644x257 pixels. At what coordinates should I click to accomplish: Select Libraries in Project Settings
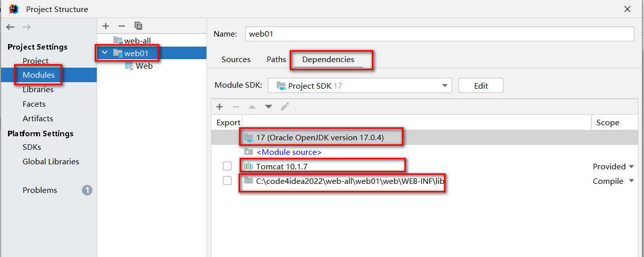click(x=38, y=90)
